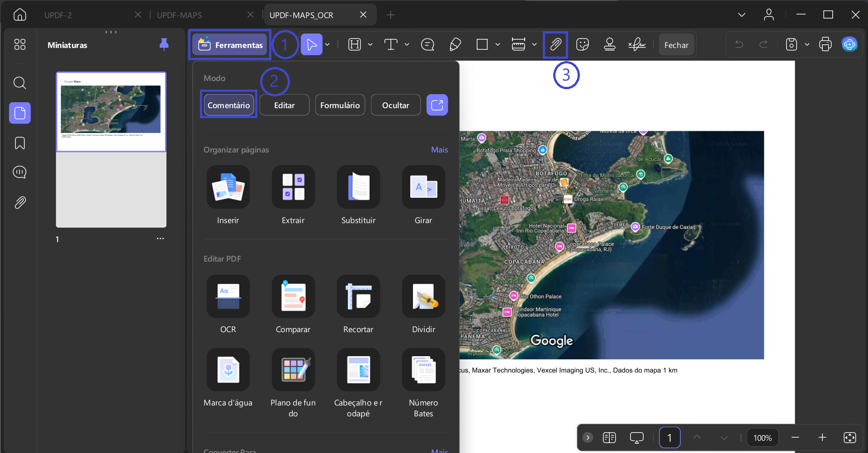
Task: Select the page 1 thumbnail
Action: point(111,112)
